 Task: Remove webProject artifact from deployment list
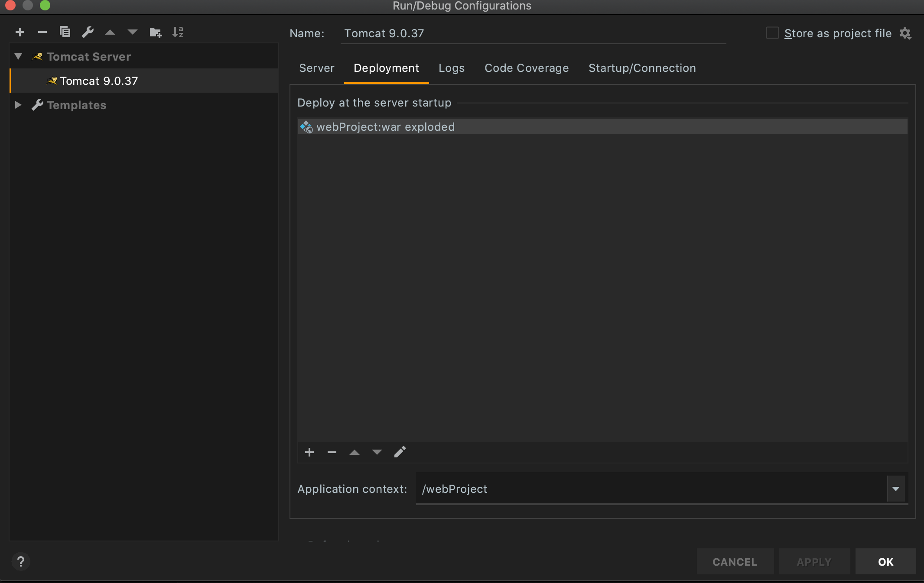(332, 452)
